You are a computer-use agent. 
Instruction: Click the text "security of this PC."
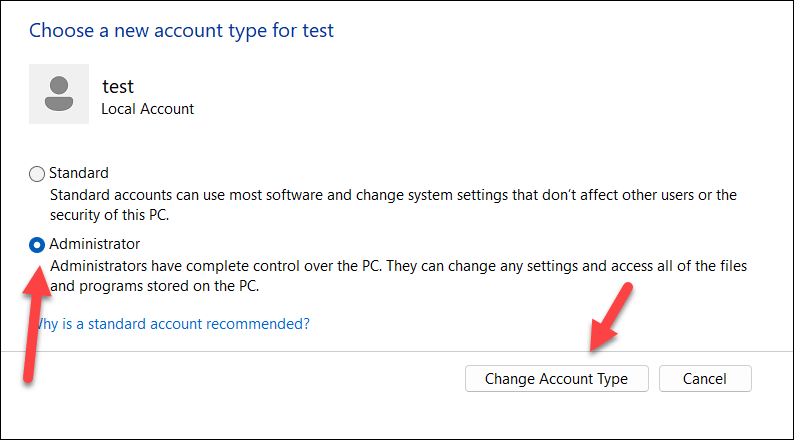[x=111, y=214]
